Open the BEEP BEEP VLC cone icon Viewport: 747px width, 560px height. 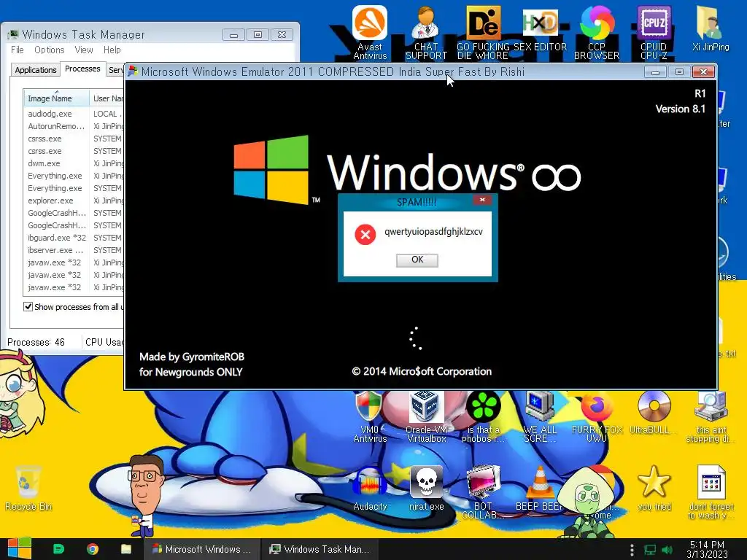click(540, 489)
